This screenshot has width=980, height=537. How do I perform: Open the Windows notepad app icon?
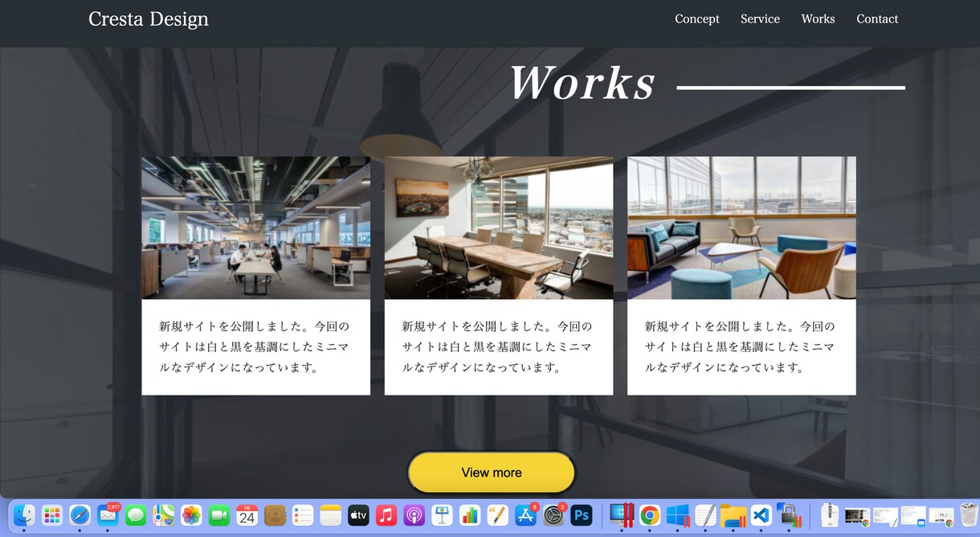coord(705,515)
